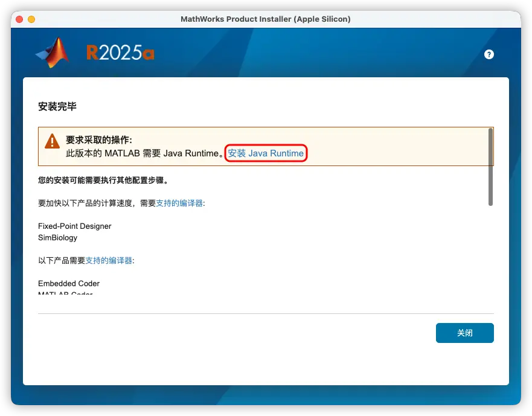Select the Fixed-Point Designer product name

click(x=74, y=226)
